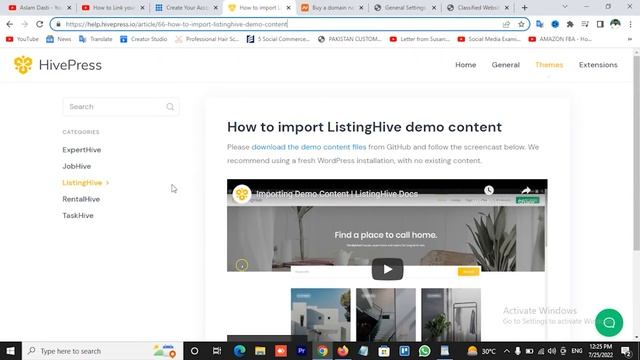Open the Translate bookmark
The width and height of the screenshot is (640, 360).
96,39
